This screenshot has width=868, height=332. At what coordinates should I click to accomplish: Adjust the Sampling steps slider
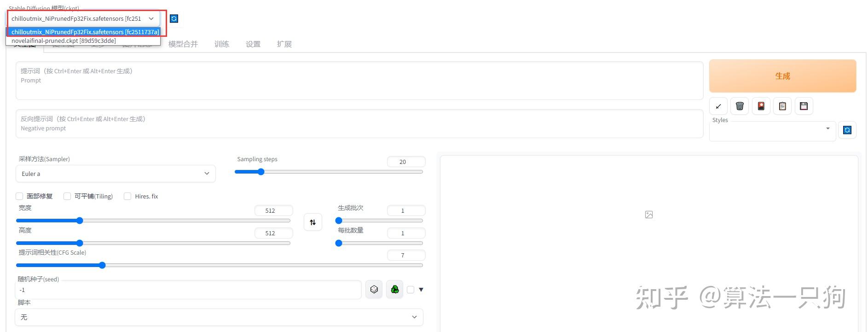(329, 172)
